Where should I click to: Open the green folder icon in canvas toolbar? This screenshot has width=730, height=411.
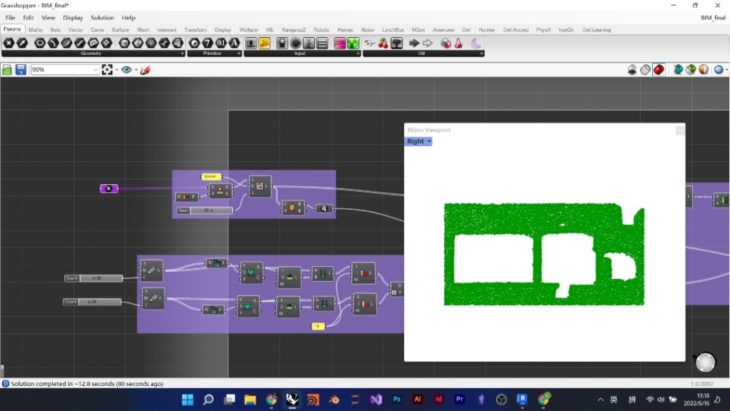pos(8,70)
